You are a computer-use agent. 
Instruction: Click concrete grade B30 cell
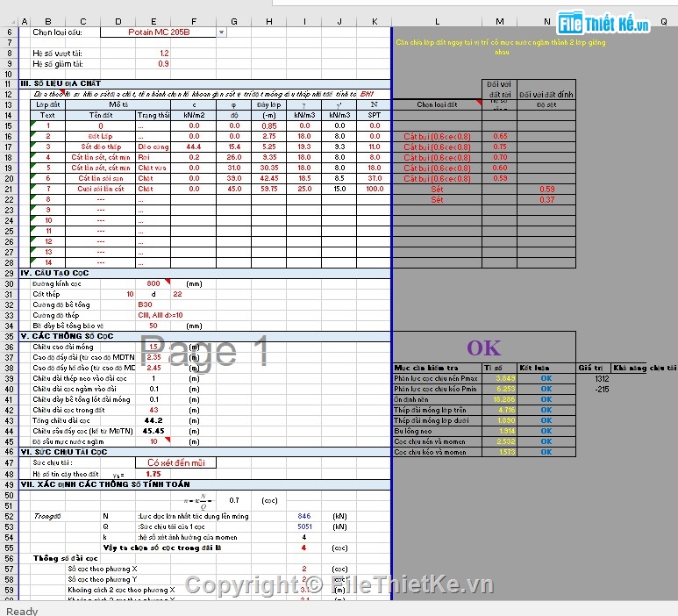[x=153, y=305]
